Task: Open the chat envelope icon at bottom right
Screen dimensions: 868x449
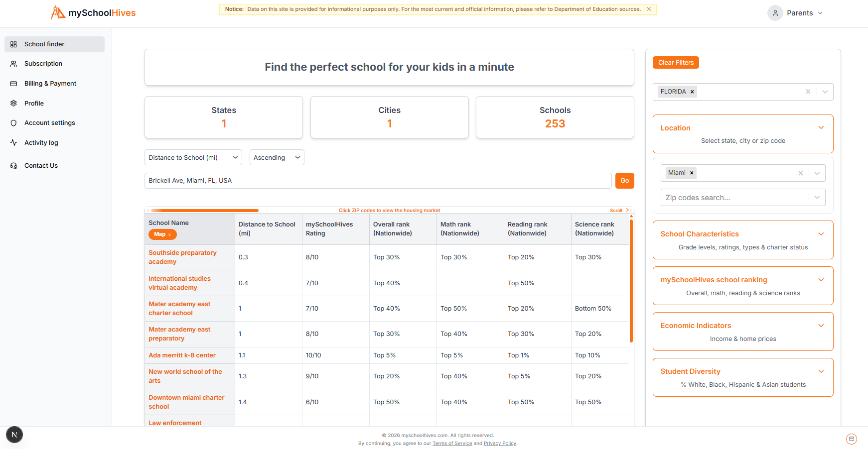Action: pyautogui.click(x=851, y=439)
